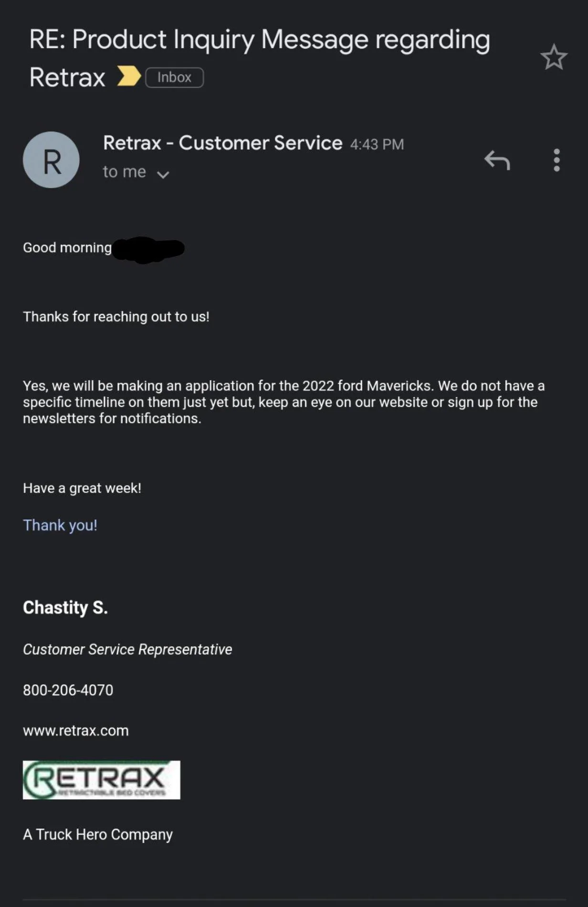588x907 pixels.
Task: Click the sender name Retrax - Customer Service
Action: 223,143
